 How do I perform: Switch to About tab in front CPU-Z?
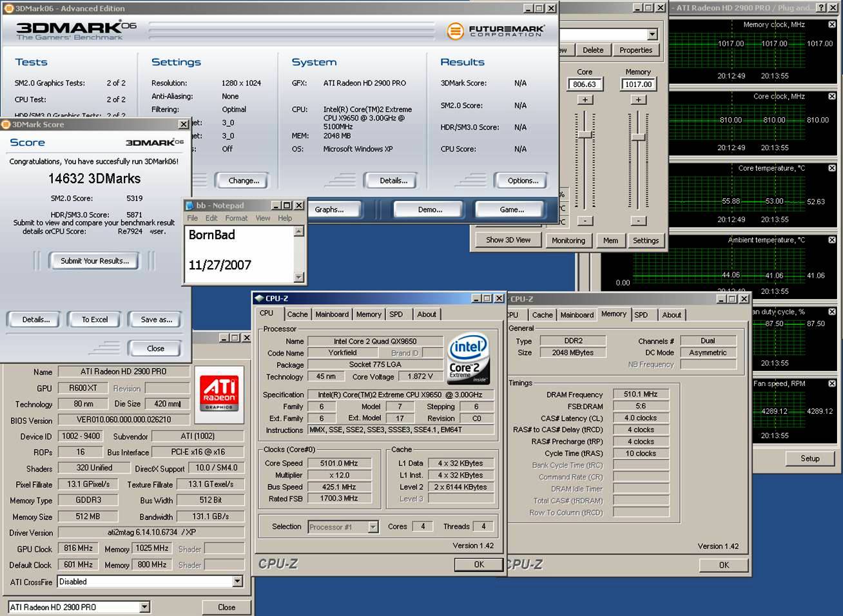pos(427,314)
